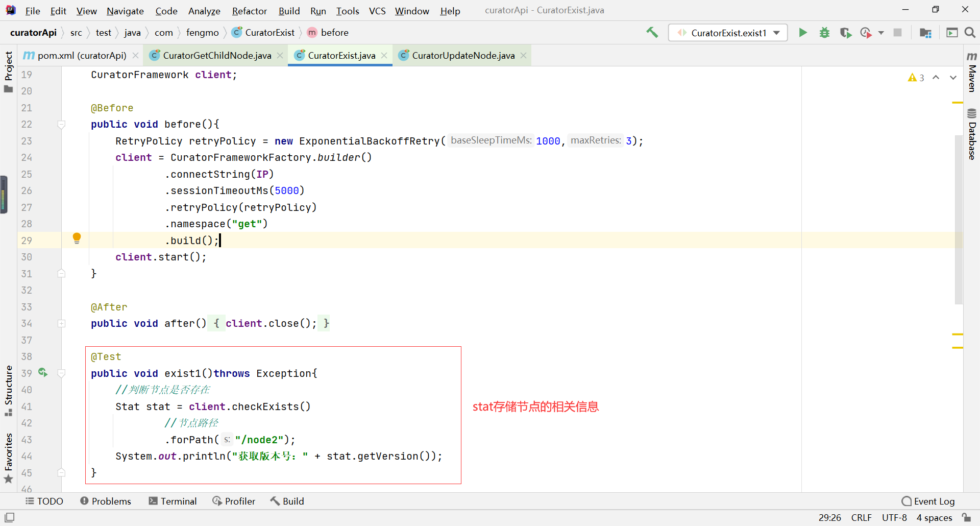Click the editor vertical scrollbar thumb
Viewport: 980px width, 526px height.
tap(959, 220)
